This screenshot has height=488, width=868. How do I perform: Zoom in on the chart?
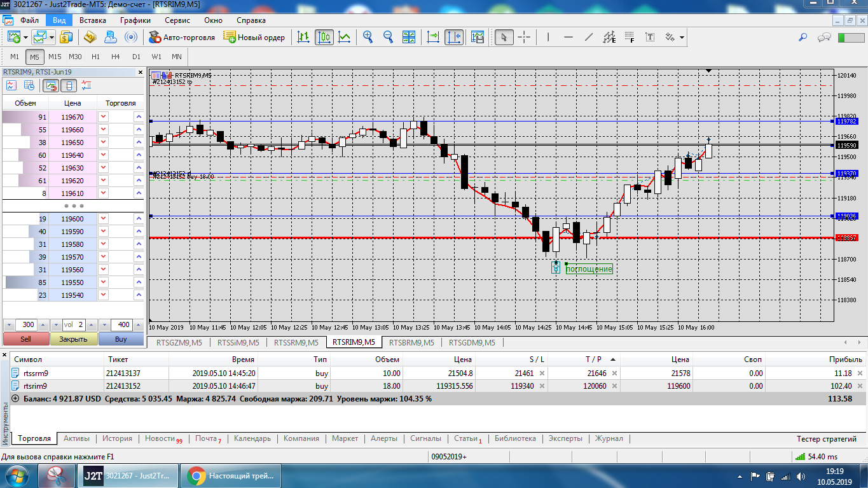368,37
